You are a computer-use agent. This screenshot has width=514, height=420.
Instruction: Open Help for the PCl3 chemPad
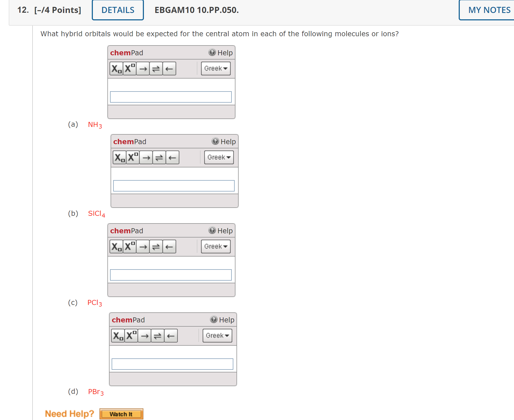click(224, 230)
